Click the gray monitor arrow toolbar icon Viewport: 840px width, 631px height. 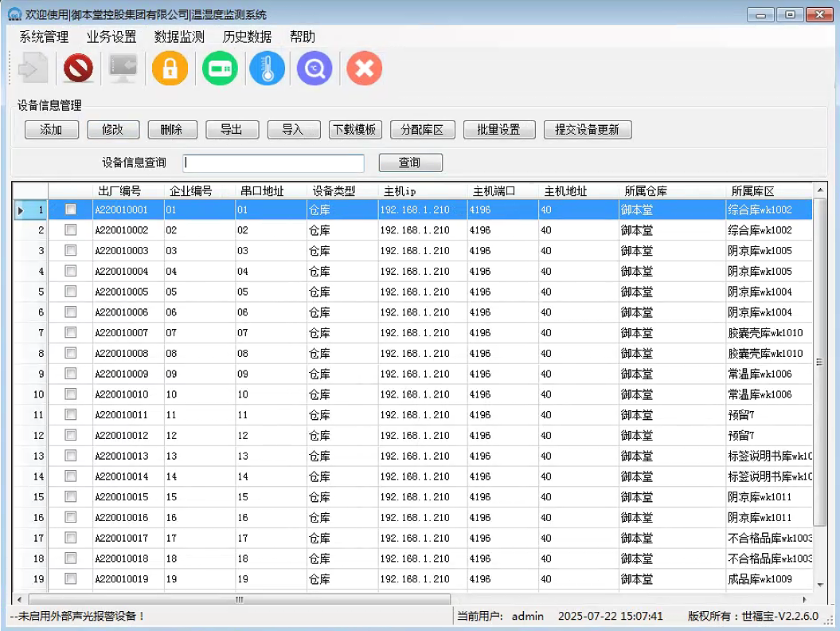coord(123,69)
